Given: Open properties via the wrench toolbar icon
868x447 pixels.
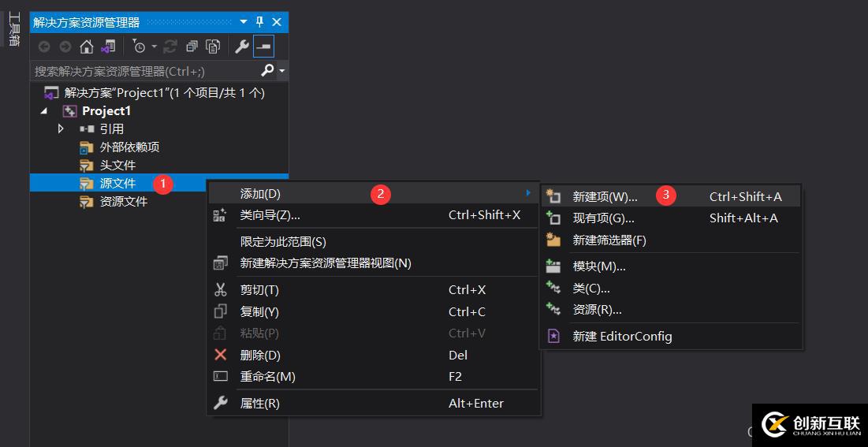Looking at the screenshot, I should click(x=241, y=47).
